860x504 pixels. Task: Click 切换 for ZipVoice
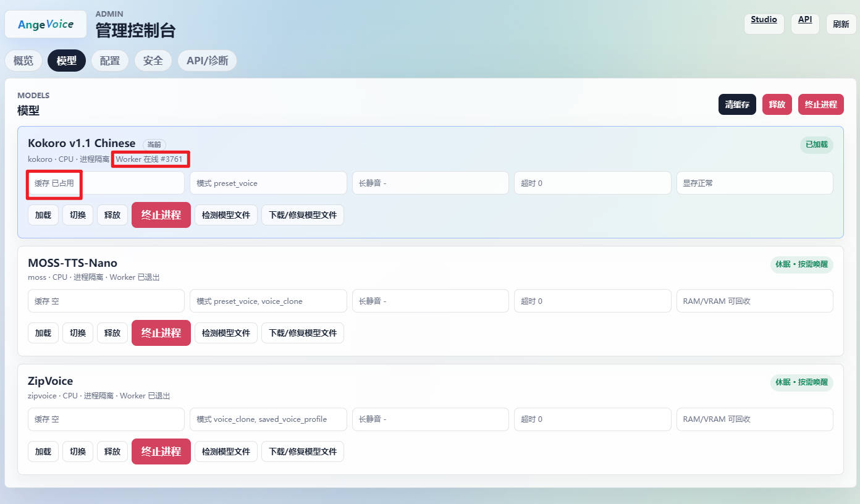[x=78, y=451]
